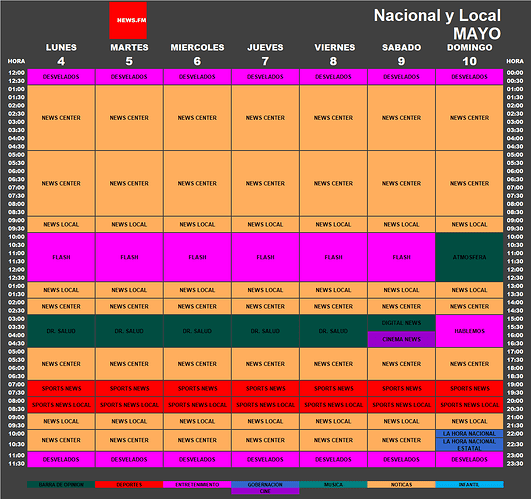Screen dimensions: 531x499
Task: Open Monday's FLASH program block
Action: pos(61,257)
